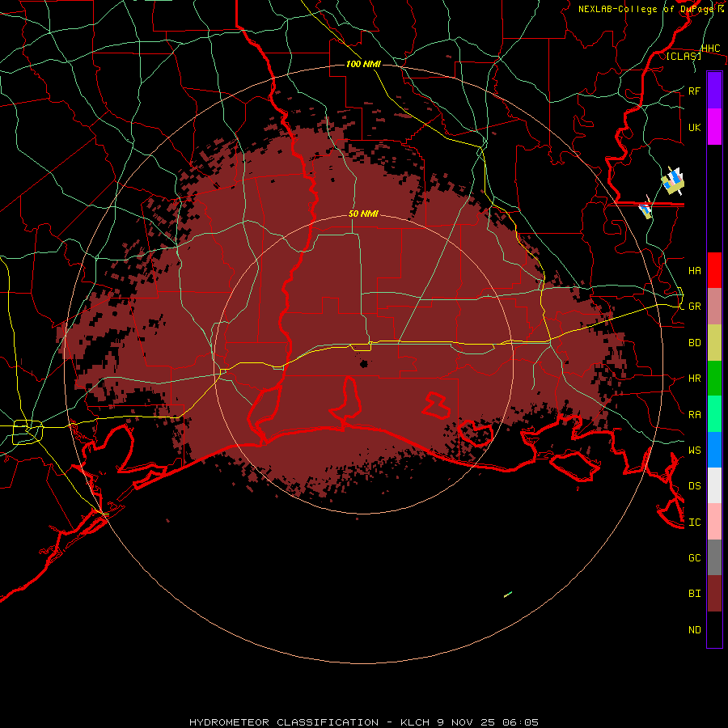This screenshot has width=728, height=728.
Task: Click the magenta UK color swatch
Action: coord(714,127)
